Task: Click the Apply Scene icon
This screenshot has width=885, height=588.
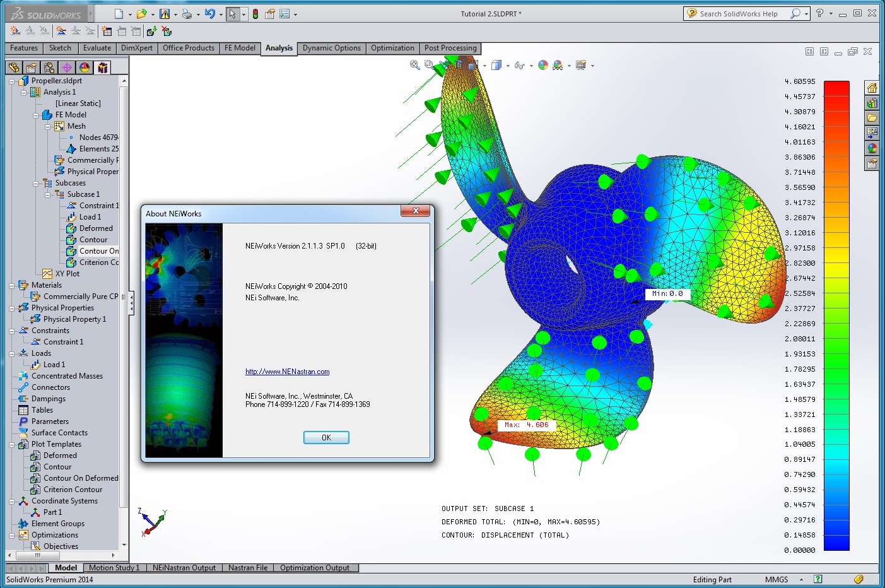Action: point(558,65)
